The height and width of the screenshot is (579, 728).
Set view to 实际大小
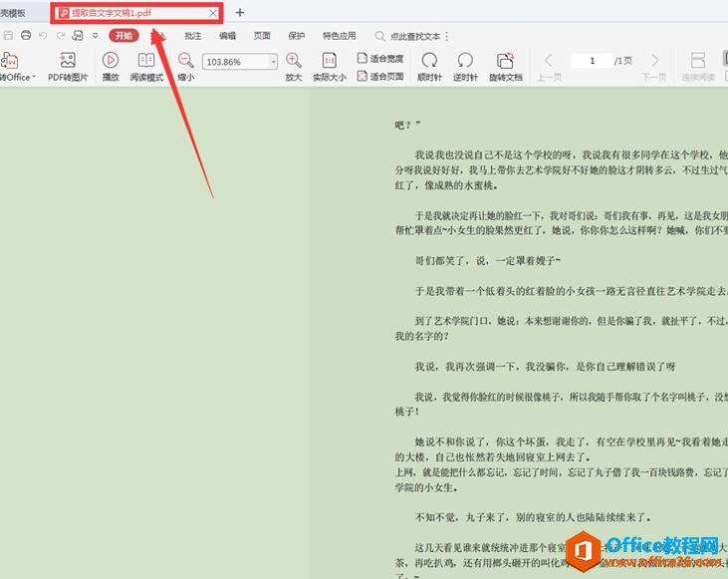[330, 67]
